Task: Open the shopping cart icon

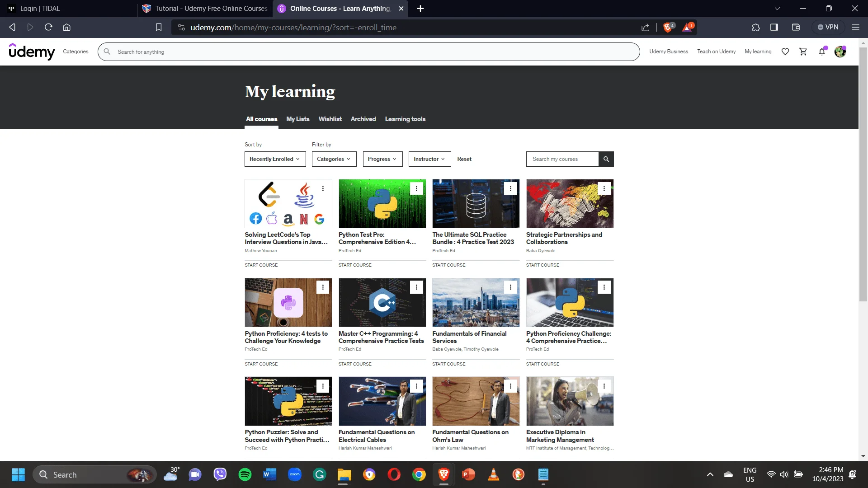Action: pyautogui.click(x=803, y=52)
